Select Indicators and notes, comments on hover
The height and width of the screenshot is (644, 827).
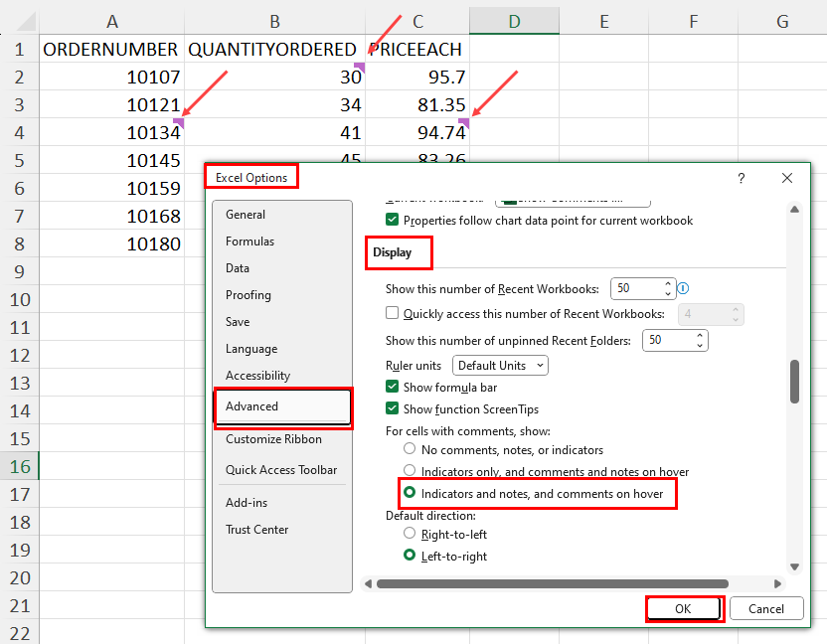410,493
